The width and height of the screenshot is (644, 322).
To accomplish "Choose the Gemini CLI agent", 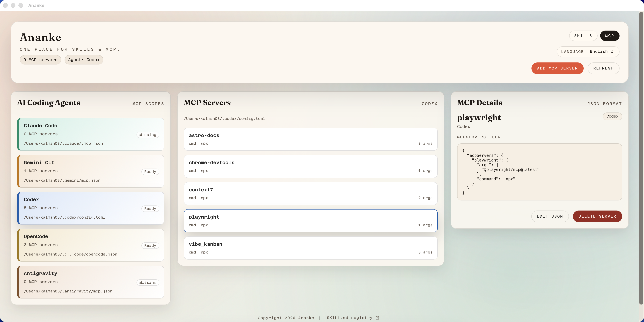I will [x=91, y=171].
